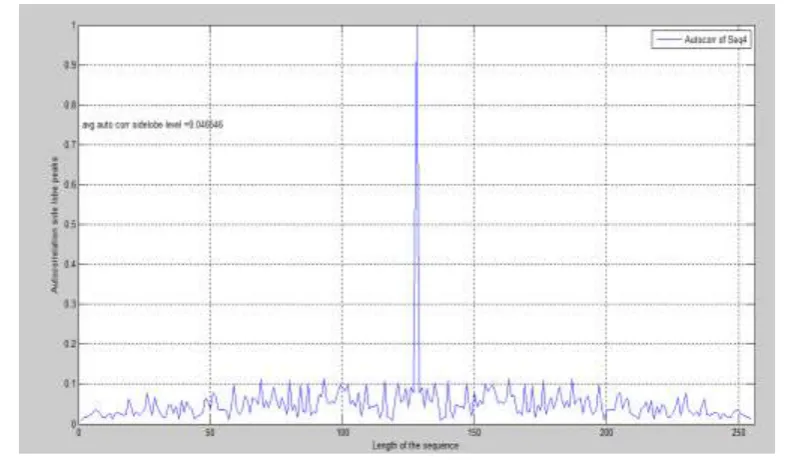This screenshot has height=460, width=785.
Task: Click x-axis tick label 250
Action: tap(738, 432)
